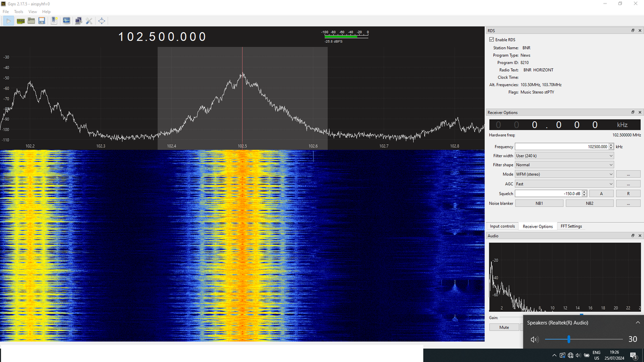Open the Help menu
Image resolution: width=644 pixels, height=362 pixels.
click(x=46, y=12)
